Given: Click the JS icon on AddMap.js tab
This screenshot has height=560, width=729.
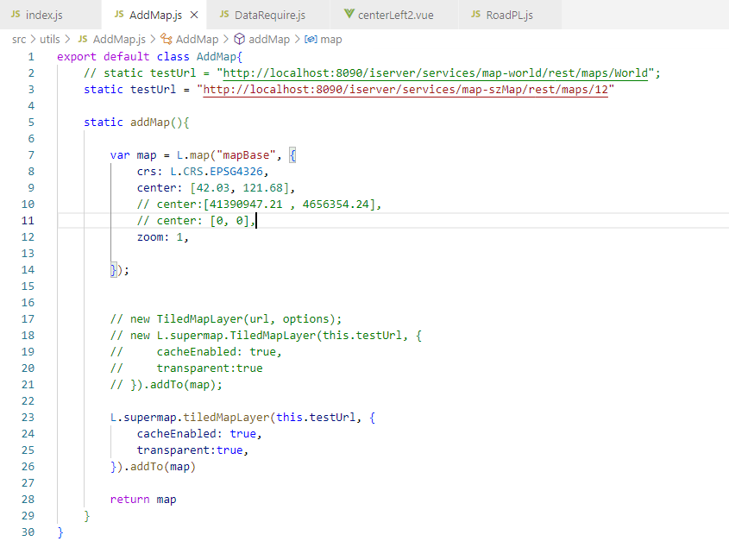Looking at the screenshot, I should click(119, 15).
